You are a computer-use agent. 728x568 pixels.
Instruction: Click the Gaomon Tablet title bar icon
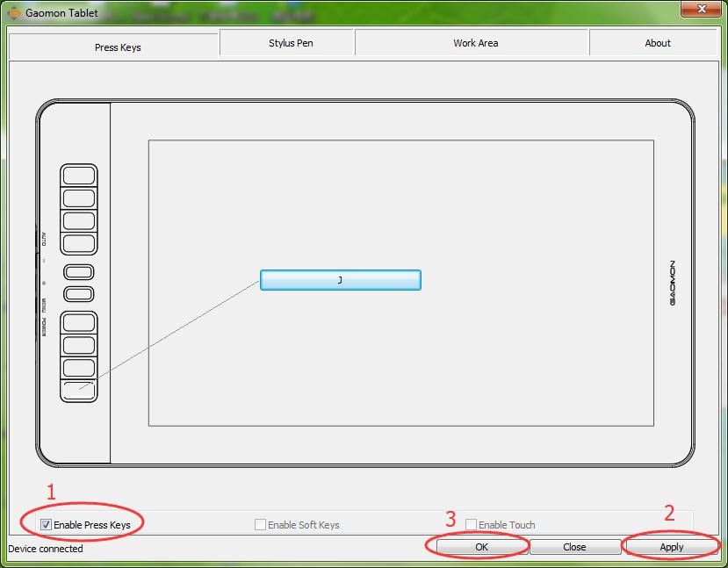14,12
